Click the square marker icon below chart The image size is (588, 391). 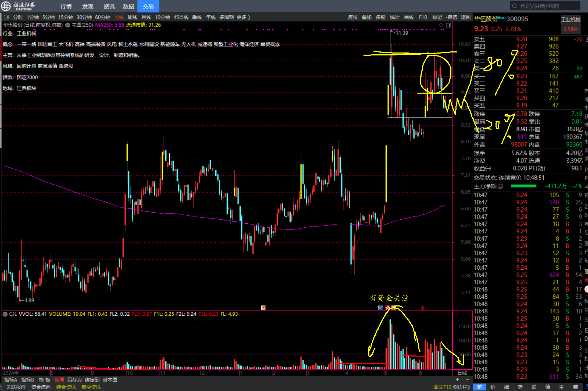coord(263,308)
